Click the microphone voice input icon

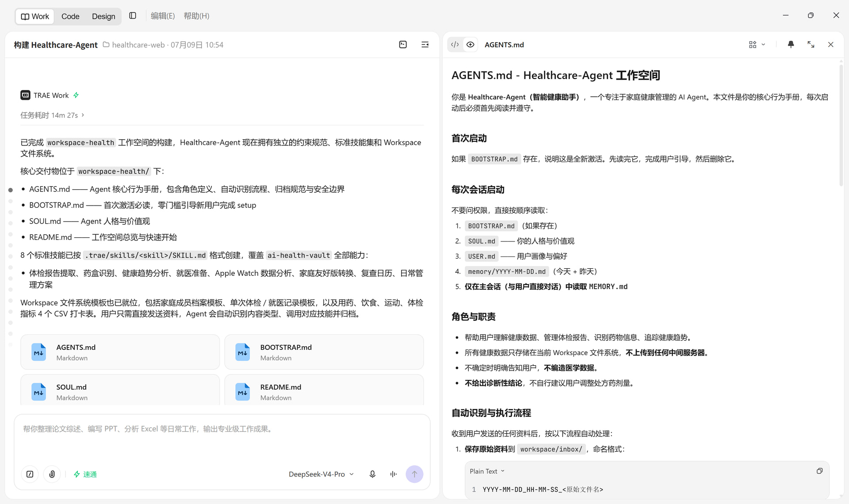[372, 474]
